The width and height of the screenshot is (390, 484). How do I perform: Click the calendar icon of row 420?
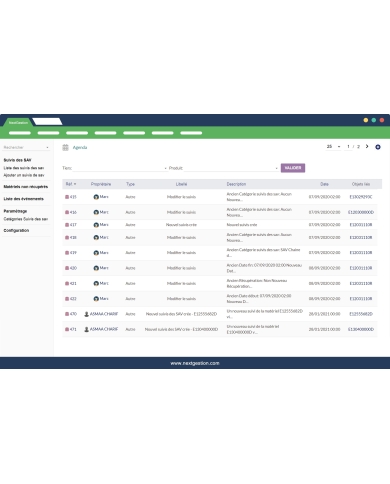[x=67, y=268]
